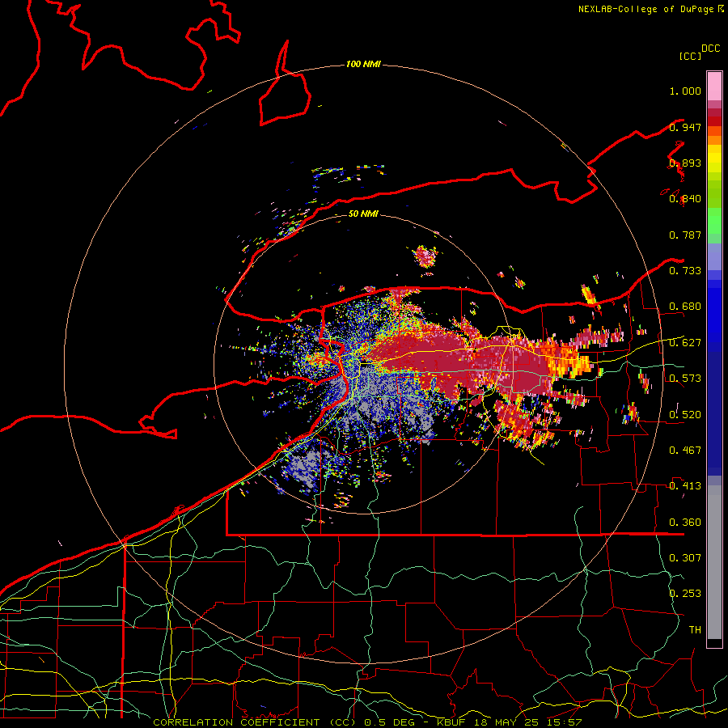Click the 0.413 legend value
Screen dimensions: 728x728
685,486
